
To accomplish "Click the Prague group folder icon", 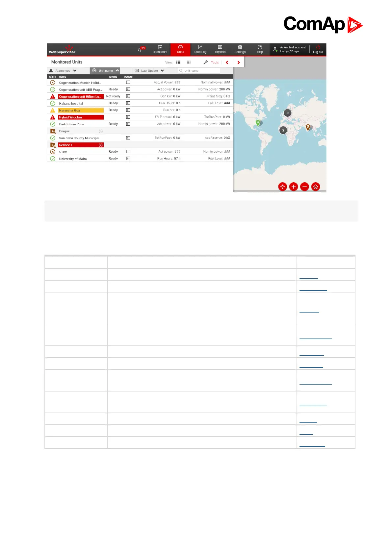I will pyautogui.click(x=53, y=131).
